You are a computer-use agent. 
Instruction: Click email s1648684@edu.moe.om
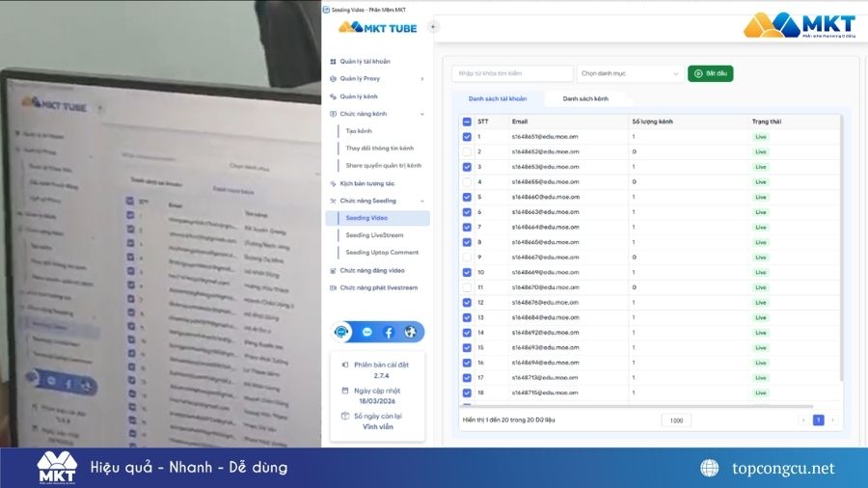[x=545, y=317]
